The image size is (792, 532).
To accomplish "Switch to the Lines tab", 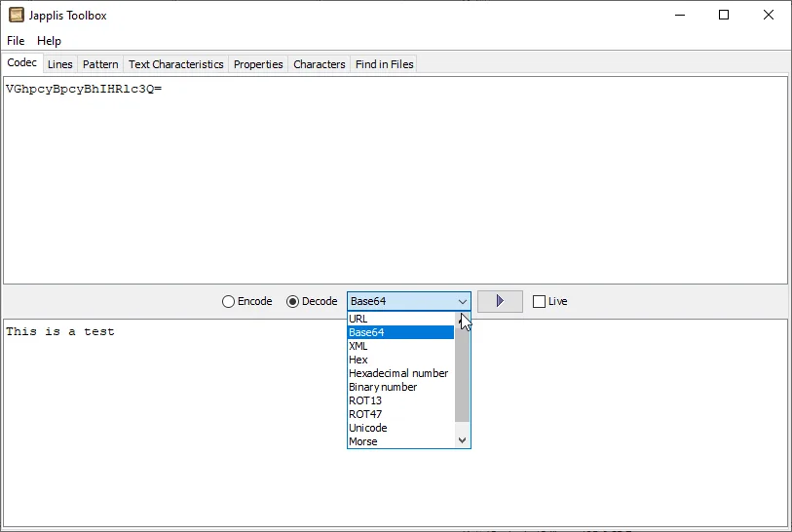I will tap(60, 64).
